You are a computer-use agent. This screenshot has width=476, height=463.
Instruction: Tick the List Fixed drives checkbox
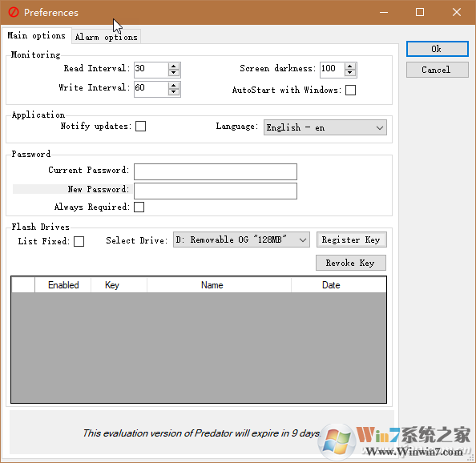tap(79, 241)
